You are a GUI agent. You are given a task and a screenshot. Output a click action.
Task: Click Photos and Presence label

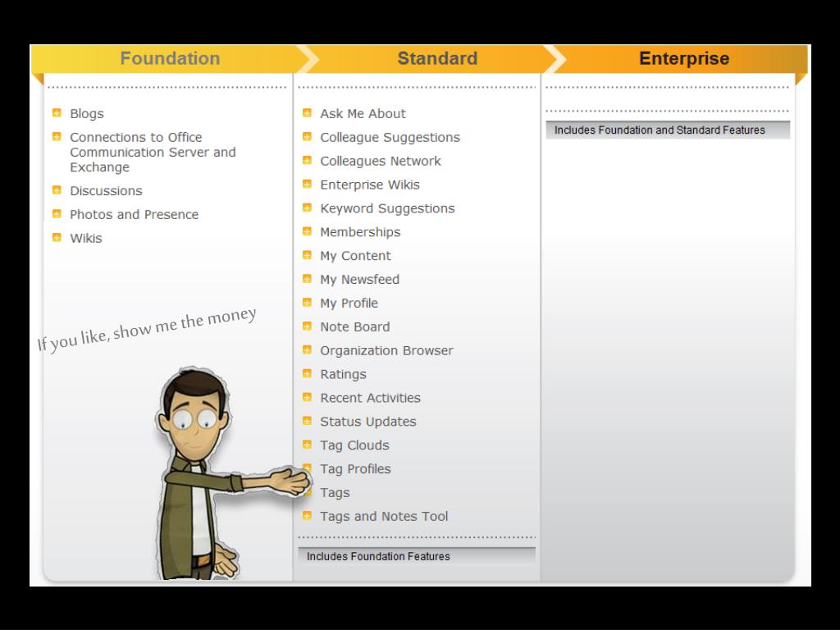134,214
